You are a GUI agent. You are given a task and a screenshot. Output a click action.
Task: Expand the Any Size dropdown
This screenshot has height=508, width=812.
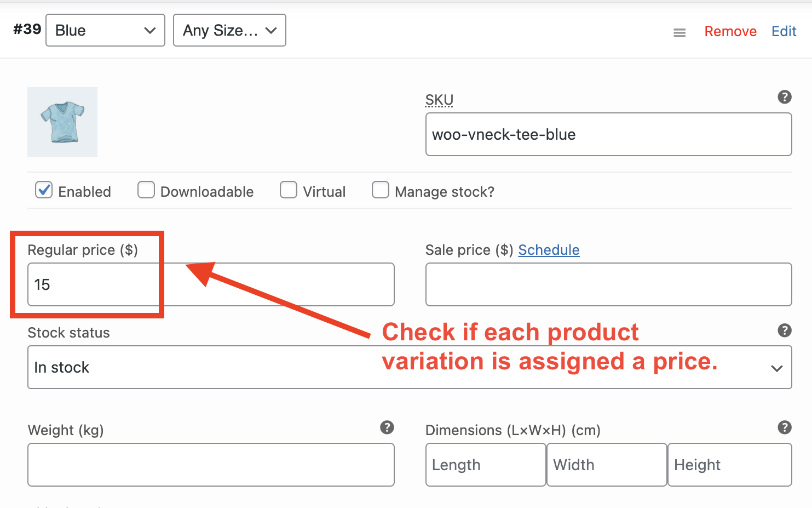[x=229, y=30]
